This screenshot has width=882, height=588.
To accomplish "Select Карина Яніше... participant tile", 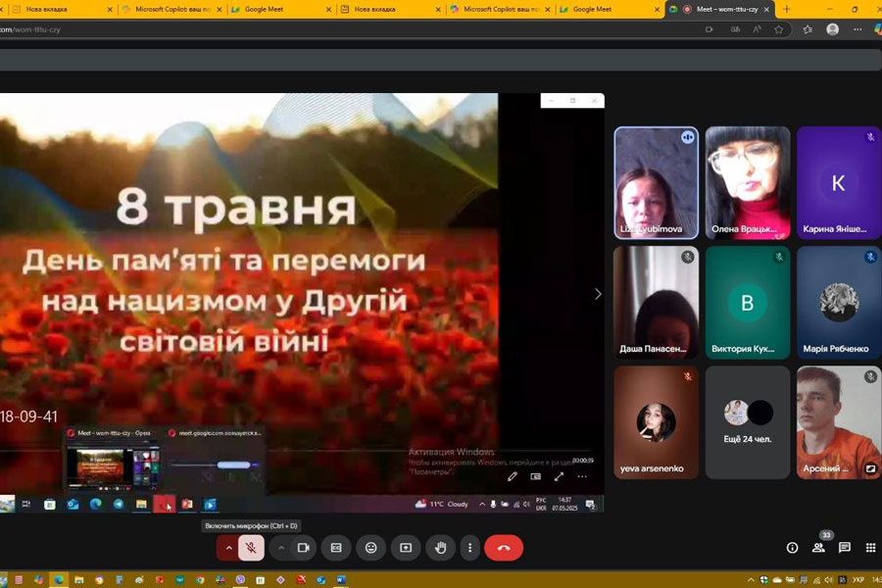I will (x=839, y=183).
